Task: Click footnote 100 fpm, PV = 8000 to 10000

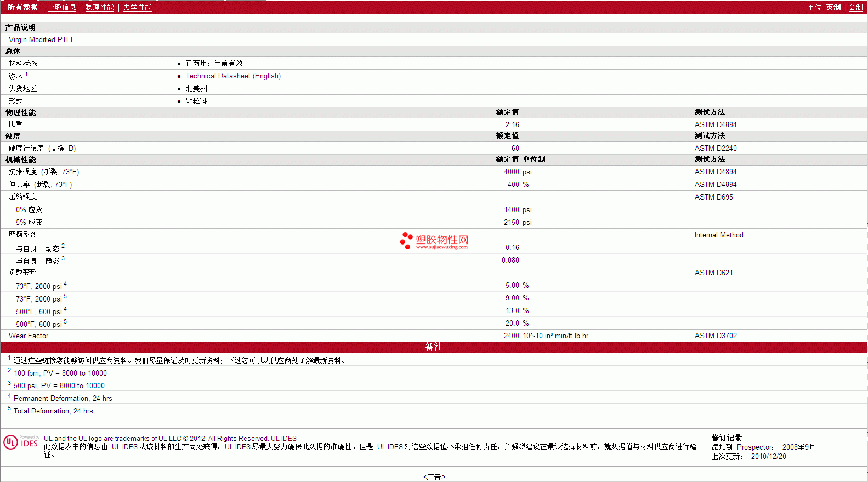Action: click(x=60, y=373)
